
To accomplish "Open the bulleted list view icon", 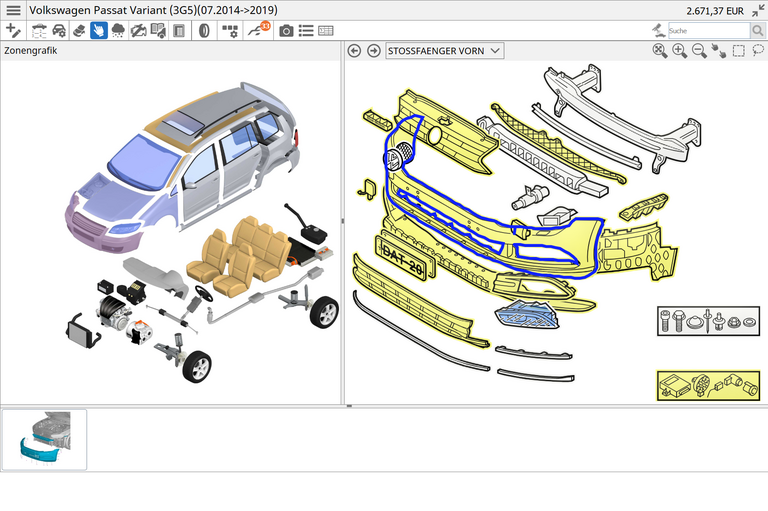I will click(306, 31).
